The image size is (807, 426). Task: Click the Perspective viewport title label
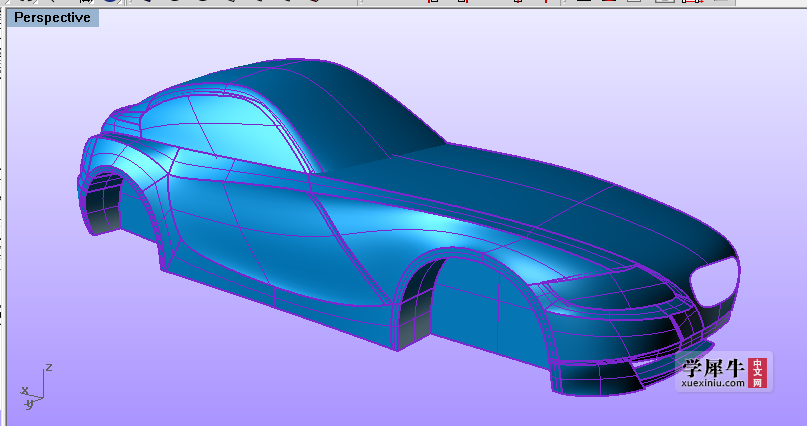click(x=52, y=17)
